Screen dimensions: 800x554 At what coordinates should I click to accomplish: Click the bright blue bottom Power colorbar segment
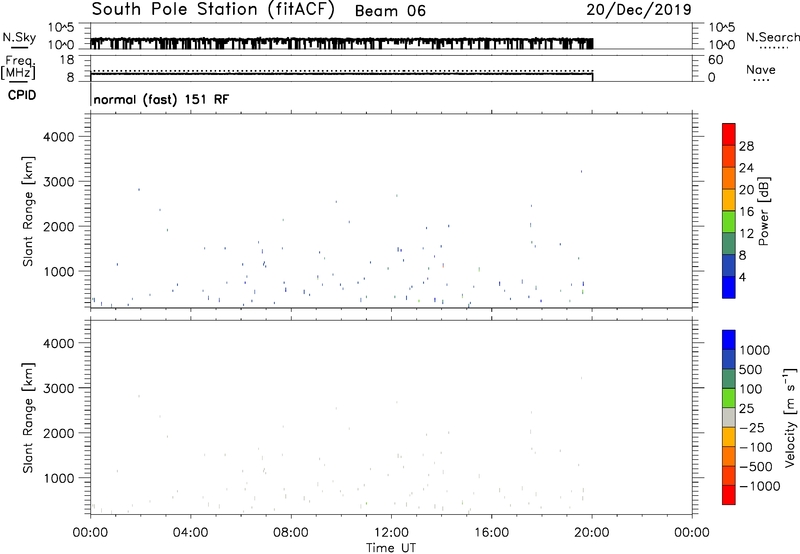click(729, 287)
